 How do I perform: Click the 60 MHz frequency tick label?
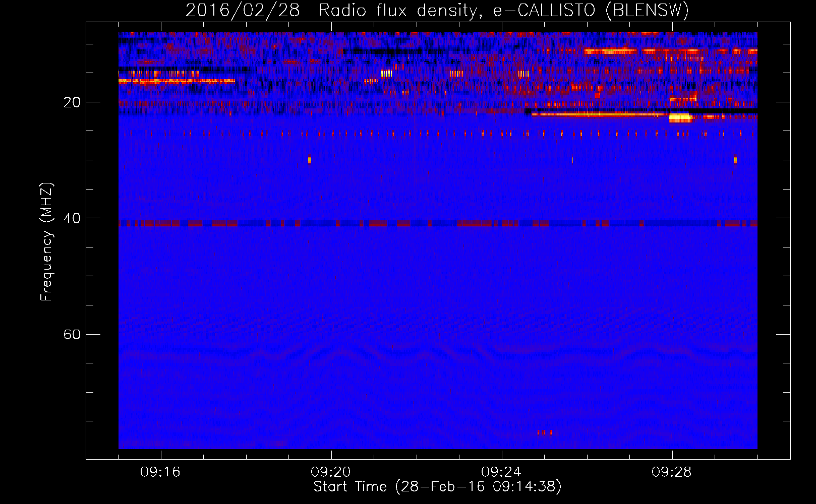72,334
